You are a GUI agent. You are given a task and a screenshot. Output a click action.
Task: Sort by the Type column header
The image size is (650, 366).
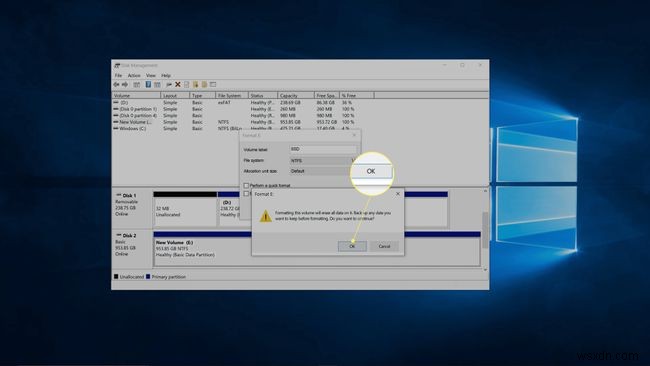point(203,95)
